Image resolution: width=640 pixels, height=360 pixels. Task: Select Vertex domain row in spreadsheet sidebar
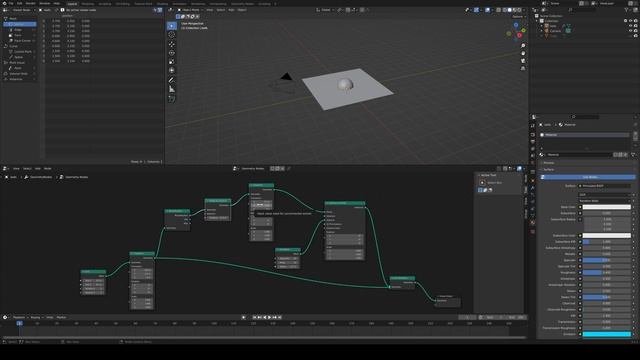[20, 24]
